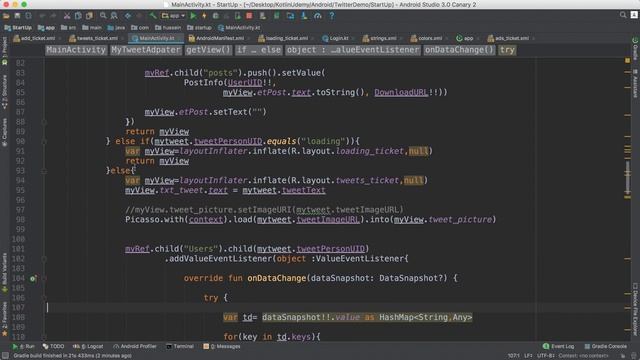This screenshot has height=360, width=640.
Task: Click StartUp in the navigation bar
Action: 18,28
